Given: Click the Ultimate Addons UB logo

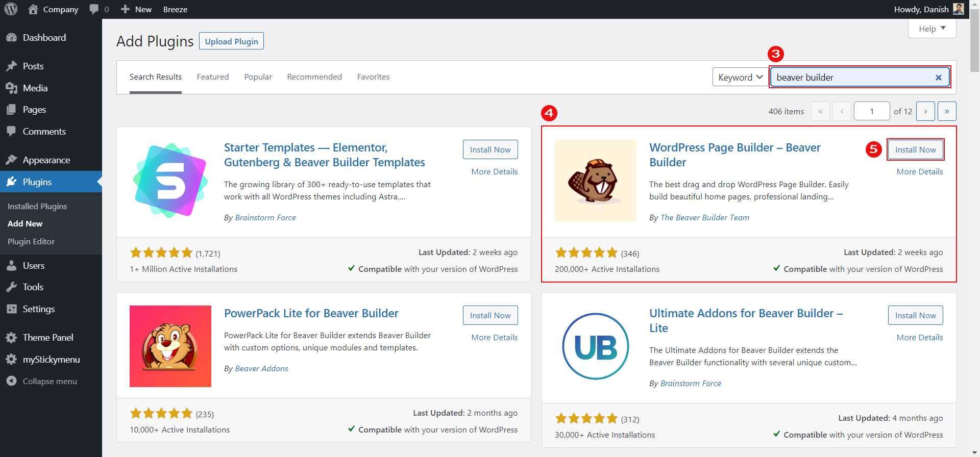Looking at the screenshot, I should [596, 346].
